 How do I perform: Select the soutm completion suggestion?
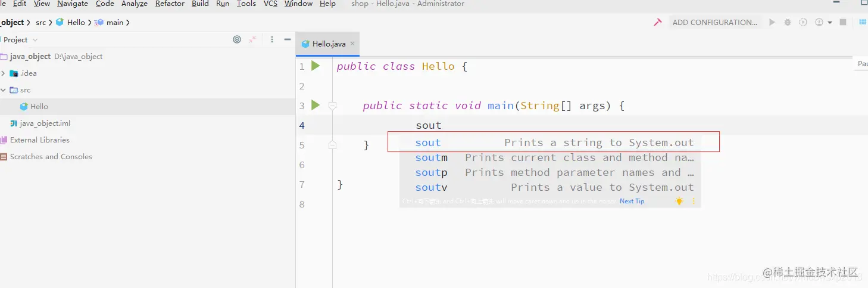(550, 157)
